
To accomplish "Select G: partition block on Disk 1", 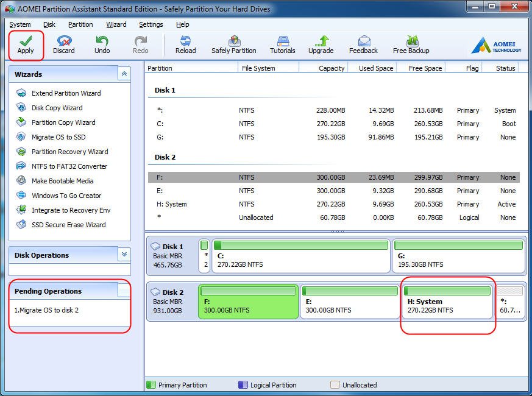I will [459, 256].
